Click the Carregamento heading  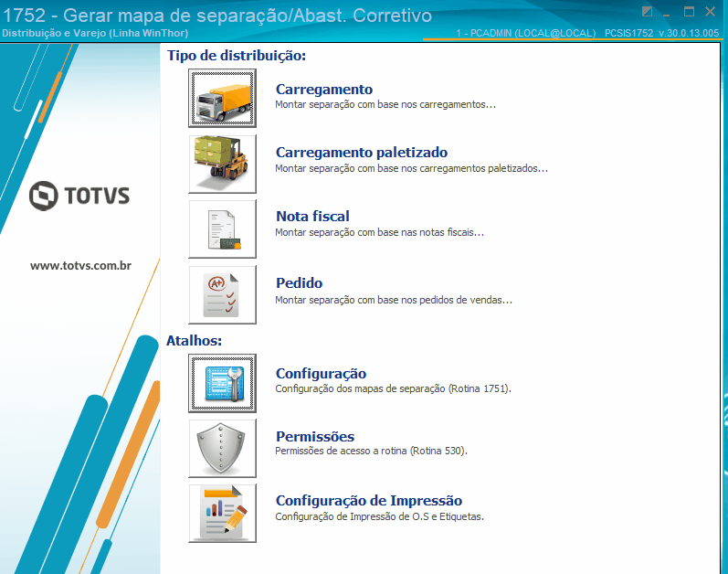[x=324, y=90]
